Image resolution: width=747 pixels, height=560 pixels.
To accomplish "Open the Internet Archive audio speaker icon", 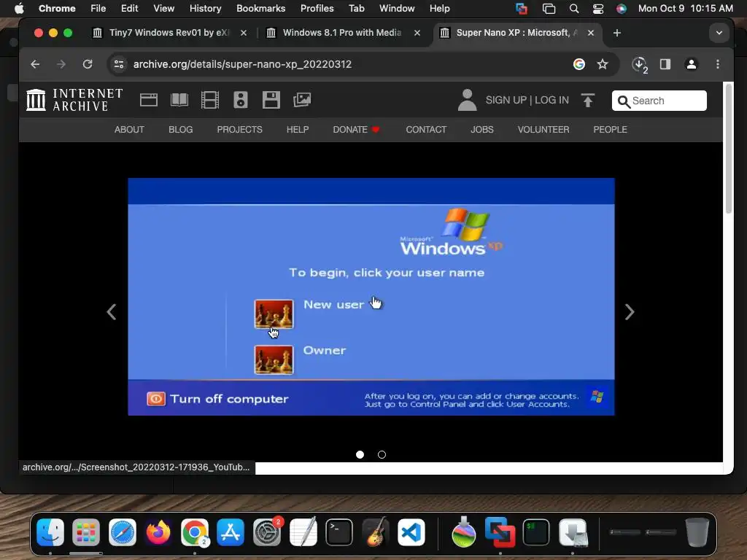I will [x=241, y=100].
